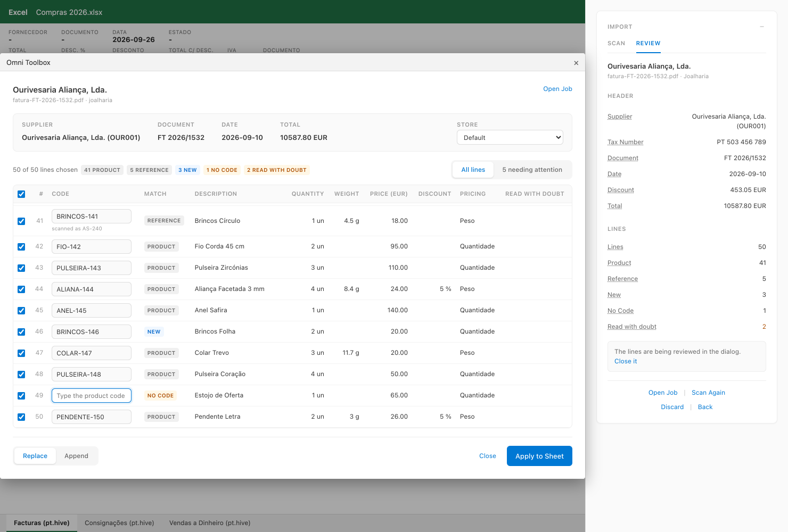Viewport: 788px width, 532px height.
Task: Click the '2 READ WITH DOUBT' badge
Action: point(277,170)
